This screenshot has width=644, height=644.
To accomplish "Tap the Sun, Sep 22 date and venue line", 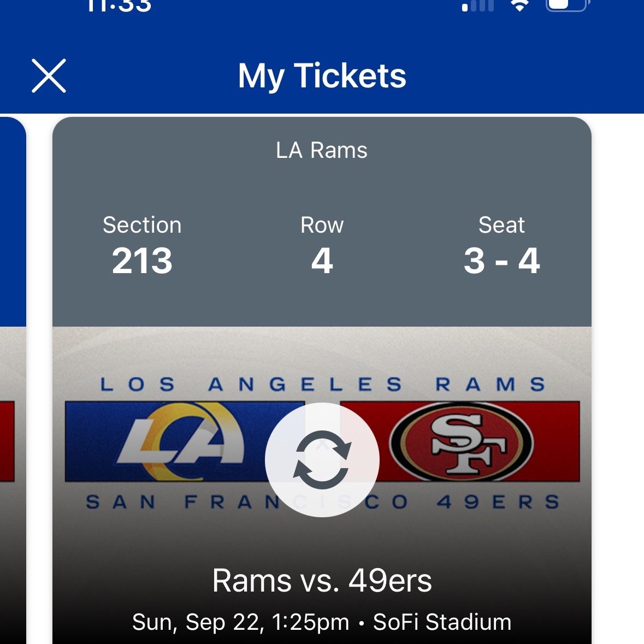I will (322, 622).
